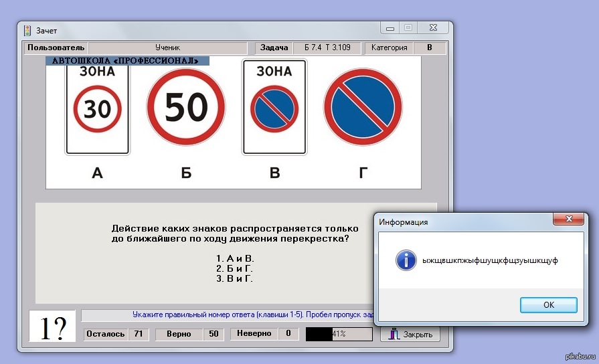This screenshot has height=364, width=599.
Task: Click the task number field Б 7.4 Т 3.109
Action: click(x=327, y=48)
